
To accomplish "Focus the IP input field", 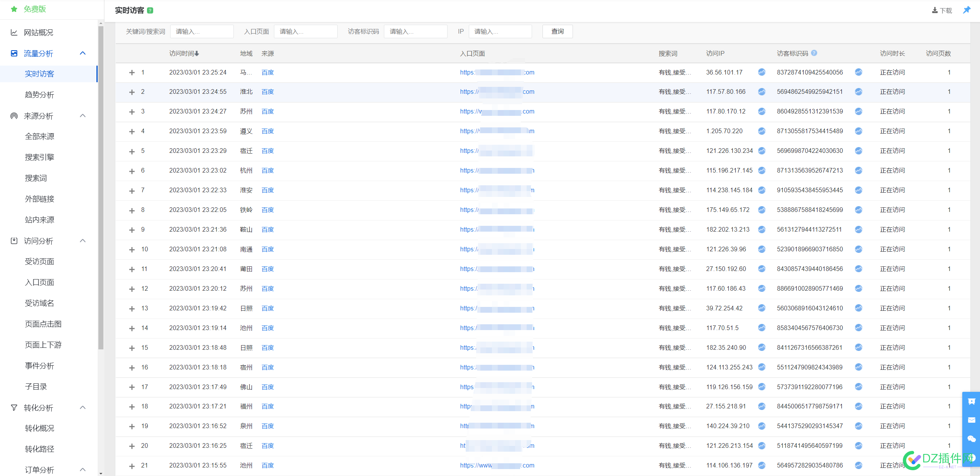I will coord(500,31).
